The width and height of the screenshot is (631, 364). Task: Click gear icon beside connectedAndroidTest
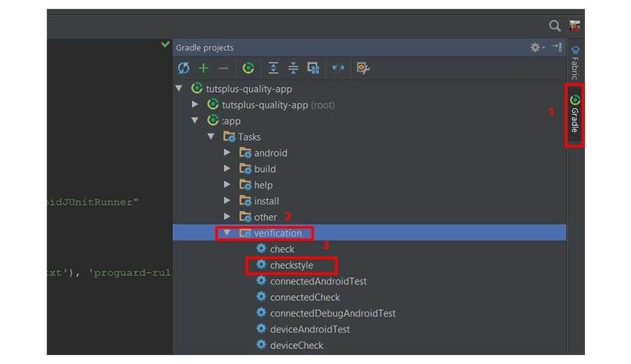coord(261,281)
